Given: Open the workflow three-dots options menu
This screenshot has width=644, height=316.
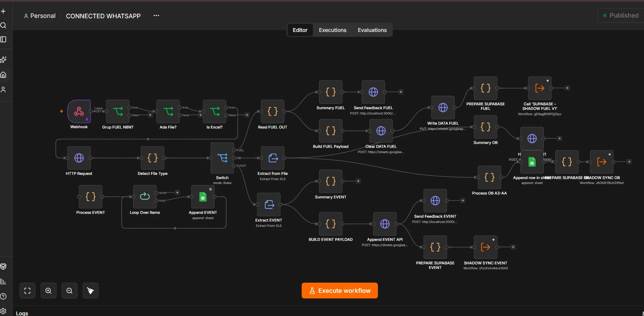Looking at the screenshot, I should 156,16.
